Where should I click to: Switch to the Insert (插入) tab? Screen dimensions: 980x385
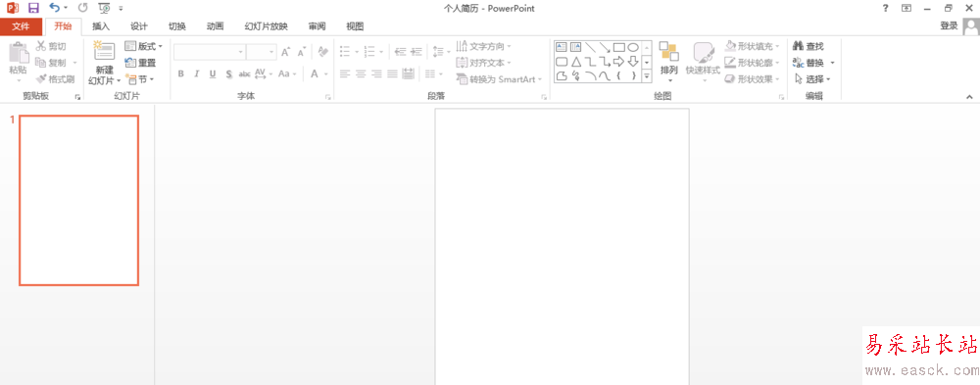coord(101,26)
